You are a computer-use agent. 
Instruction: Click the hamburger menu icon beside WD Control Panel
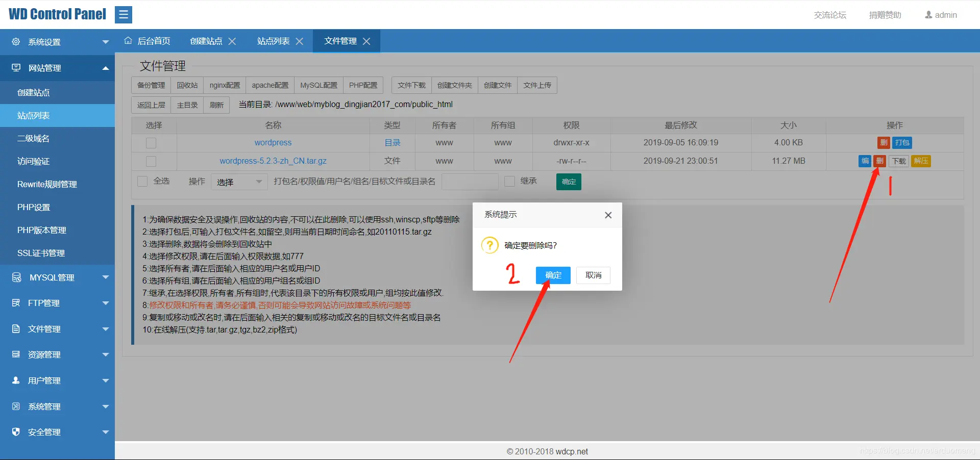(x=123, y=14)
